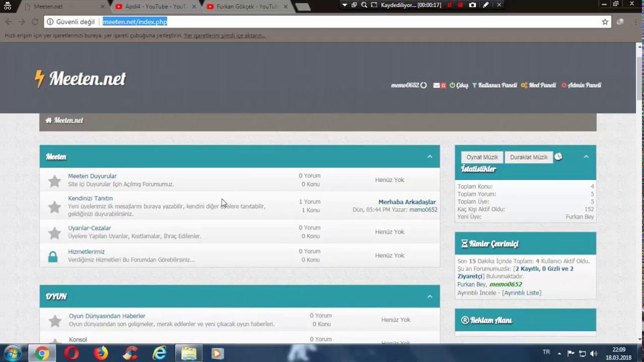Viewport: 644px width, 362px height.
Task: Pause the screen recording
Action: click(x=450, y=5)
